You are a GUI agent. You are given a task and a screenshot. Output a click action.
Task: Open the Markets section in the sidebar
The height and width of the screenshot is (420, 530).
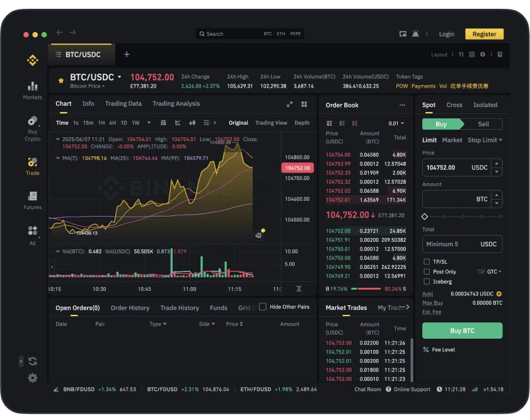pyautogui.click(x=32, y=90)
